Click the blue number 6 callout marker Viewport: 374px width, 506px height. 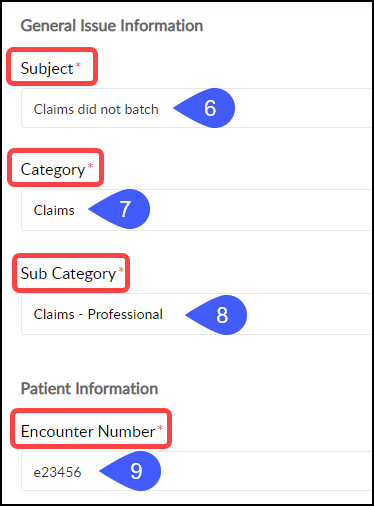pyautogui.click(x=205, y=108)
